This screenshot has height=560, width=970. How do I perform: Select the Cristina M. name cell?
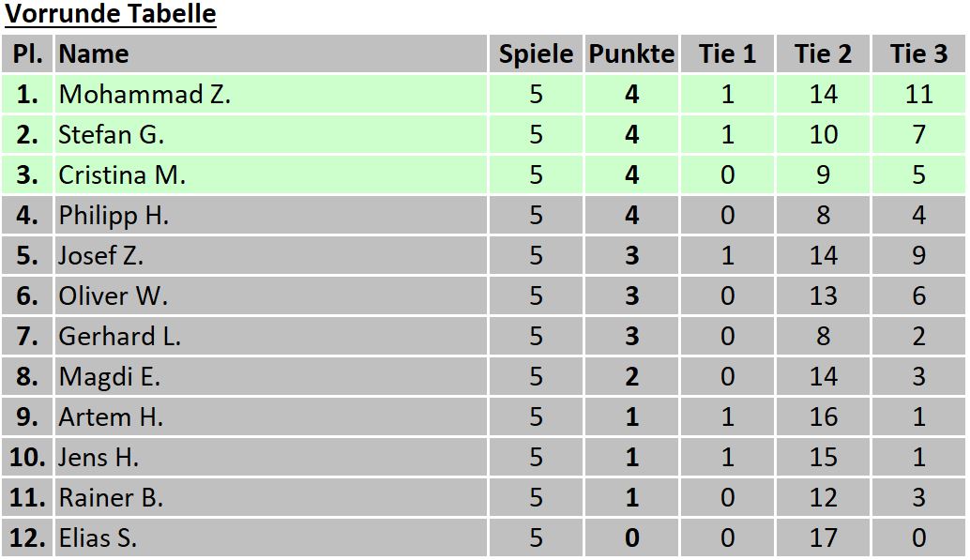click(x=122, y=175)
